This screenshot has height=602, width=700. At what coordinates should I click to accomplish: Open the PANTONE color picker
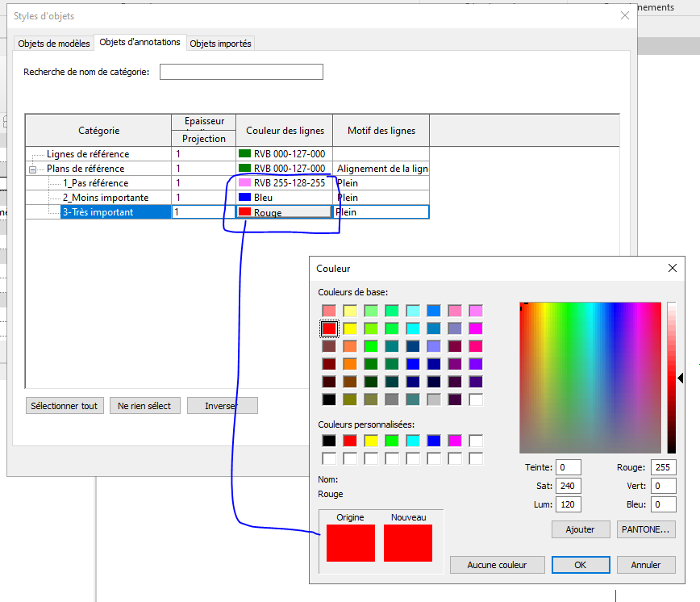(x=646, y=529)
